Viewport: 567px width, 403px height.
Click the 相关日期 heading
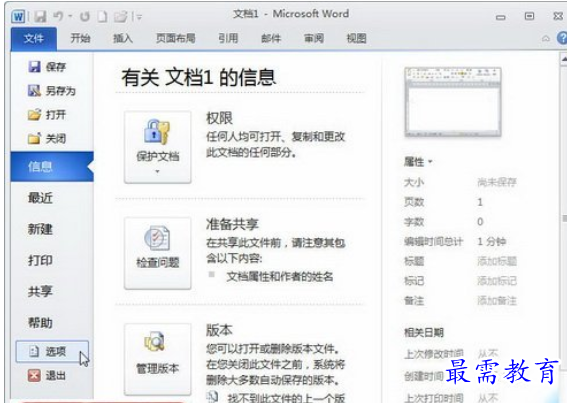(424, 332)
